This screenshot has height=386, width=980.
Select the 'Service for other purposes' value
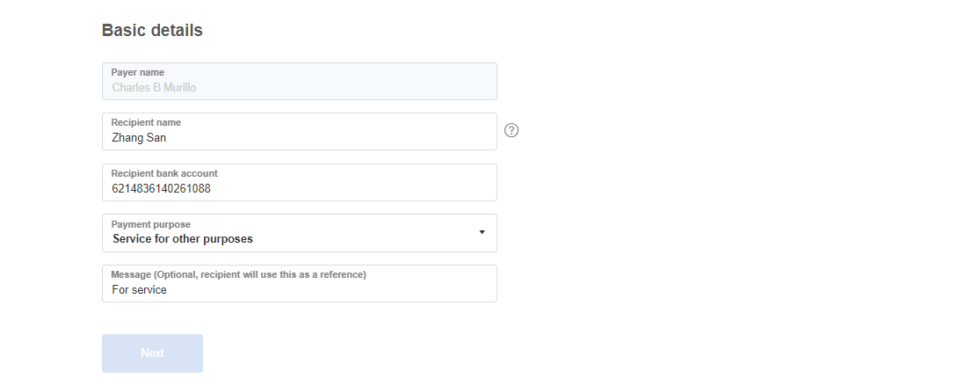tap(183, 239)
